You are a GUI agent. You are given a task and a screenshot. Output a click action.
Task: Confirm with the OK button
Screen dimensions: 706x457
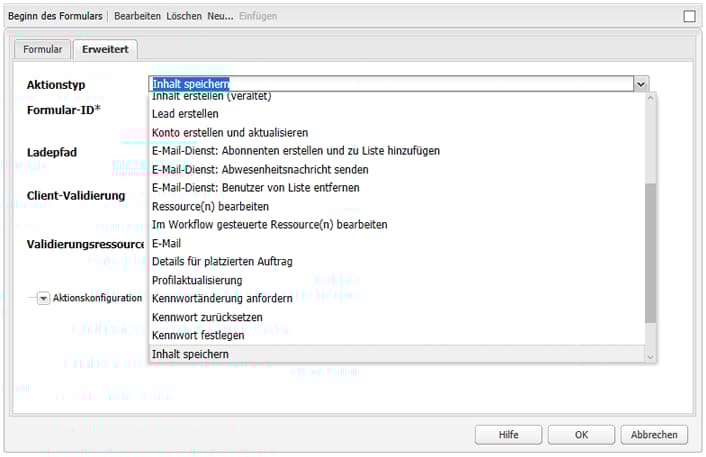581,435
